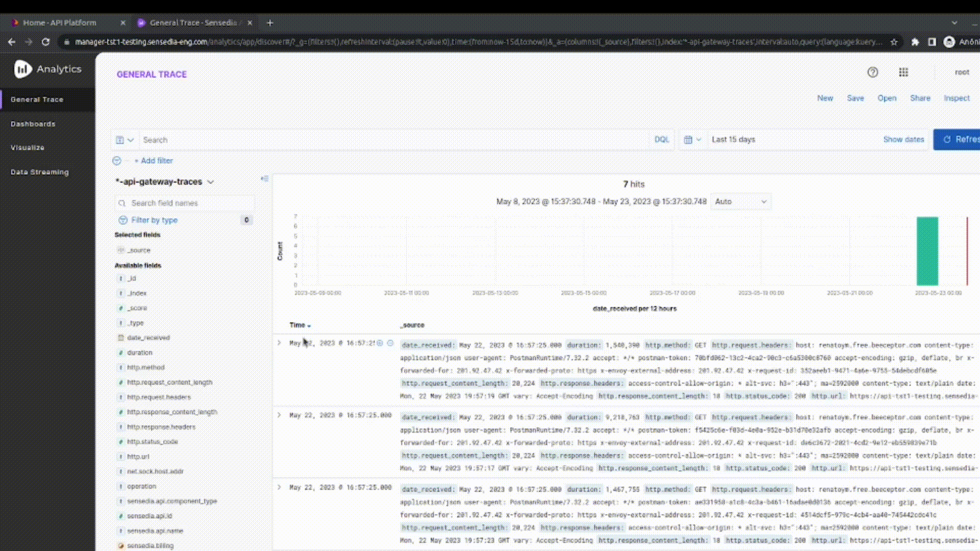The height and width of the screenshot is (551, 980).
Task: Open the Inspect panel view
Action: tap(956, 97)
